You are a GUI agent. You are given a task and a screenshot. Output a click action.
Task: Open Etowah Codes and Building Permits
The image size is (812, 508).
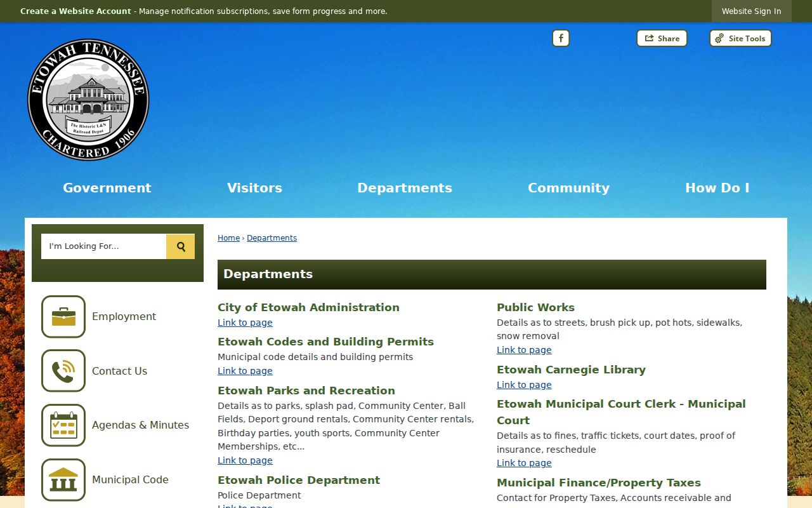pyautogui.click(x=325, y=342)
